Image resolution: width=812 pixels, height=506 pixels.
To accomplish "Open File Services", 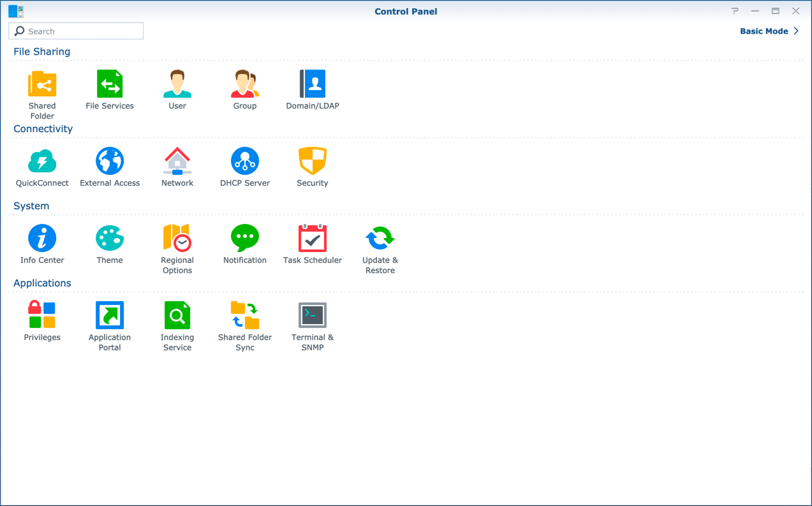I will click(110, 85).
